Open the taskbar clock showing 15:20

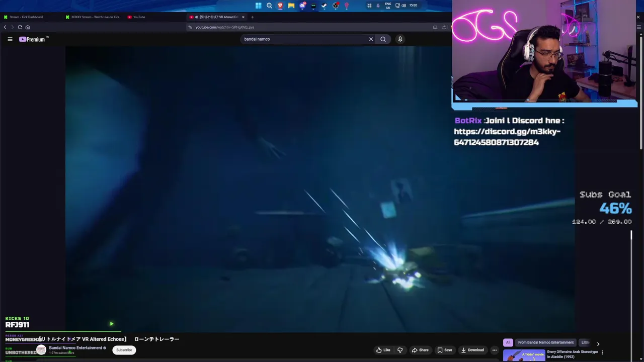pyautogui.click(x=413, y=6)
